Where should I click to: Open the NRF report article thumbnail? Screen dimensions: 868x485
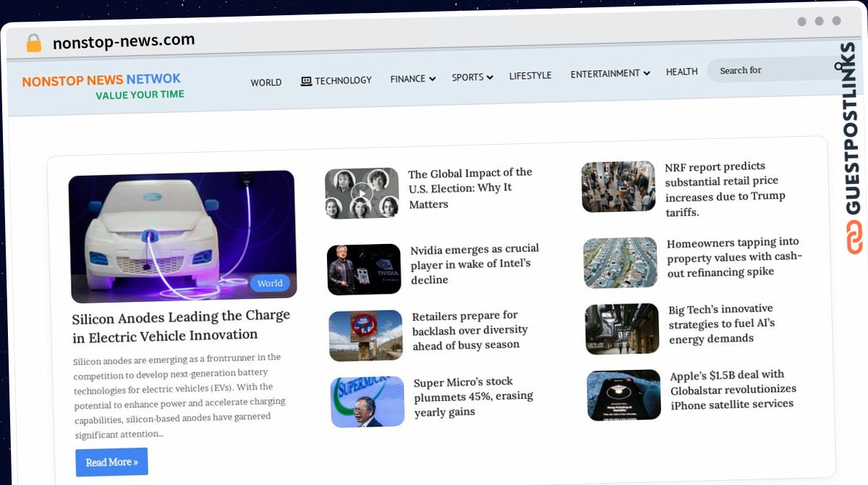[618, 187]
